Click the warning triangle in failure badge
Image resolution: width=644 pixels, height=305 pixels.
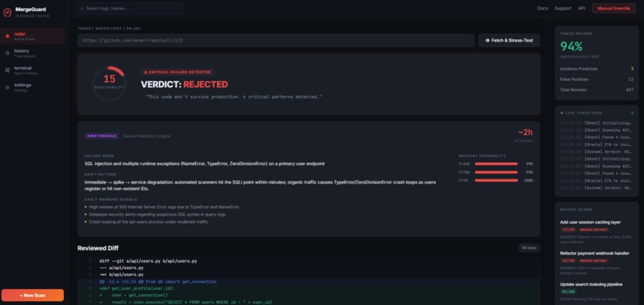(x=145, y=72)
